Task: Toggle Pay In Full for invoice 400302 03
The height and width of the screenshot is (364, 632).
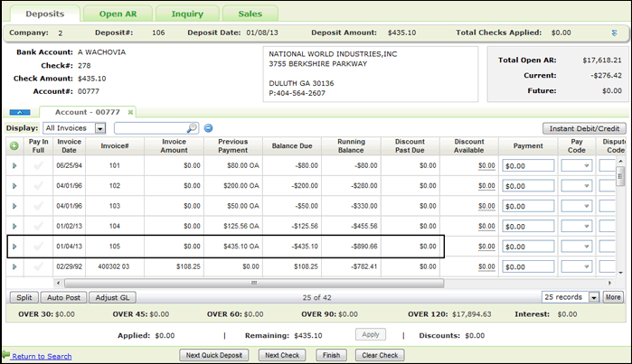Action: point(38,266)
